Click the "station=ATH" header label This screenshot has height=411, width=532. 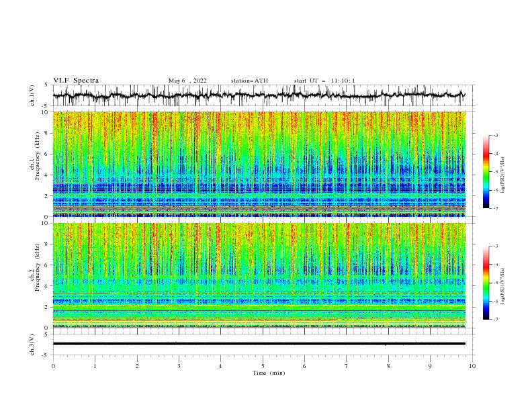click(249, 81)
